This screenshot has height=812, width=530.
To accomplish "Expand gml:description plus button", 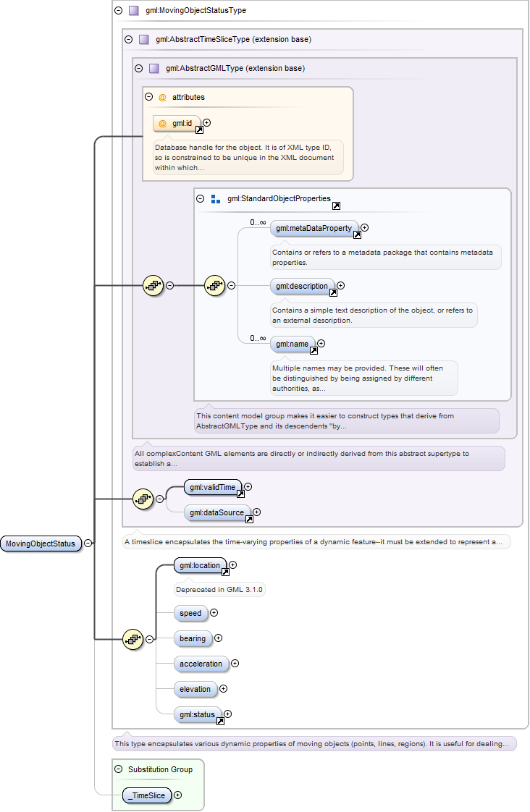I will [x=341, y=285].
